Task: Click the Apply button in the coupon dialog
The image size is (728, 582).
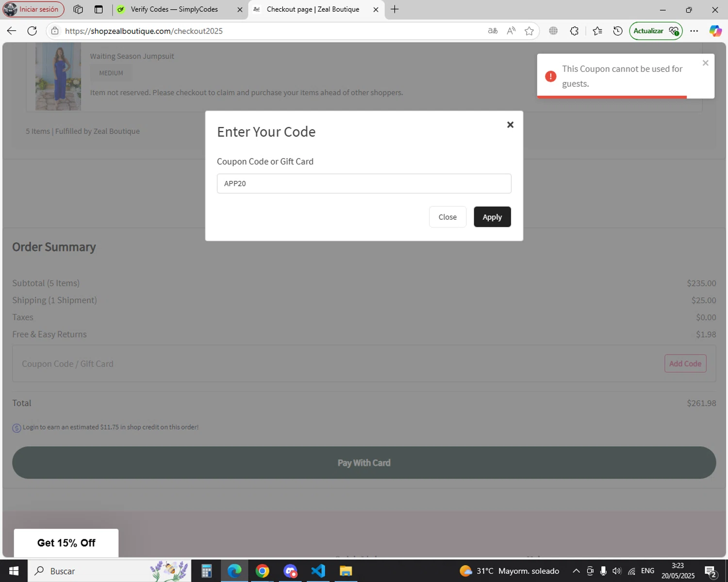Action: 492,217
